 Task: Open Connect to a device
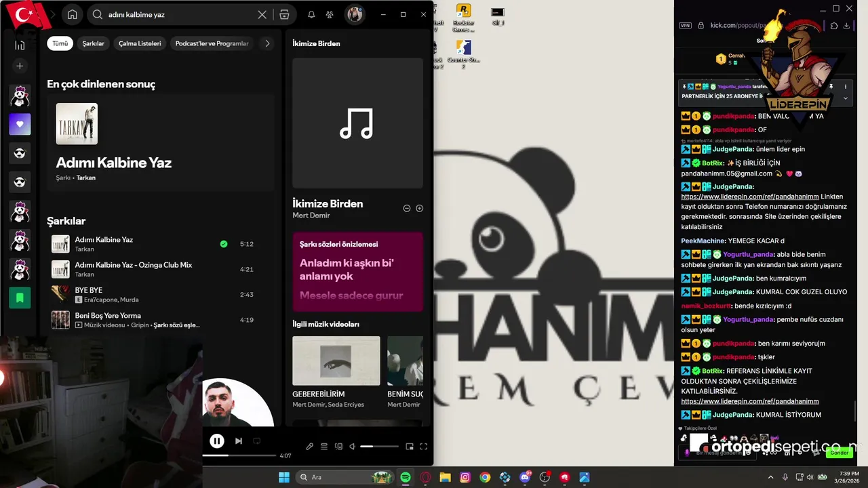click(x=338, y=446)
